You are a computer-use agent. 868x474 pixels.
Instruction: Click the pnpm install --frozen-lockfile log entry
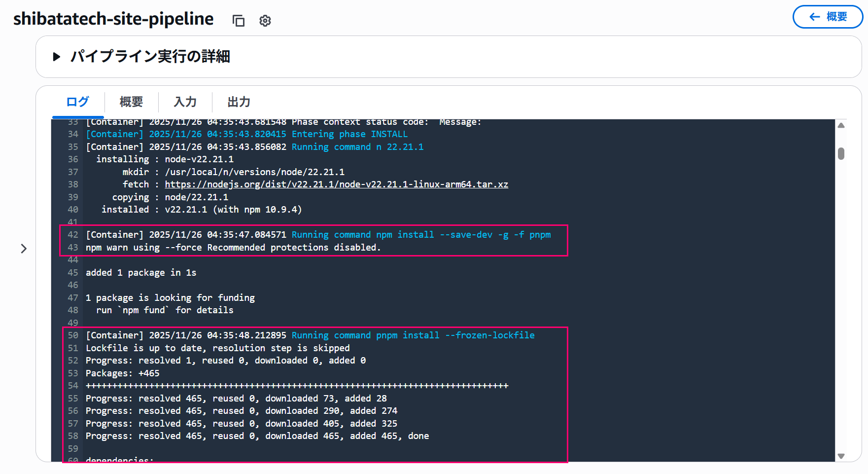pyautogui.click(x=310, y=335)
